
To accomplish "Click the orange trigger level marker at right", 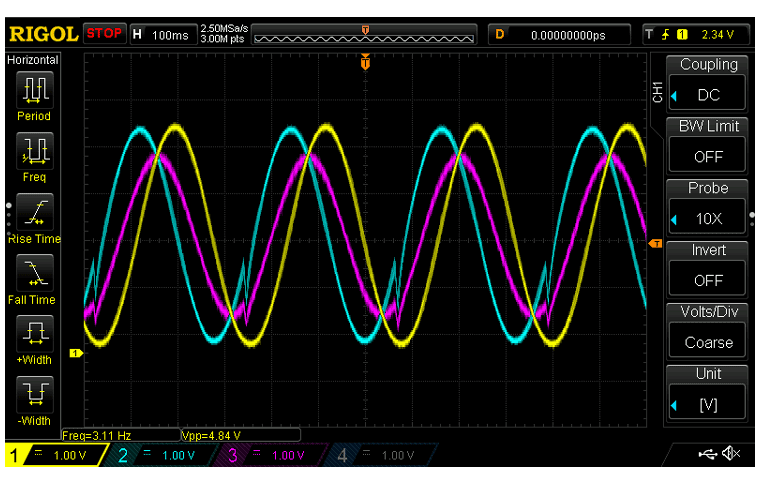I will tap(655, 243).
